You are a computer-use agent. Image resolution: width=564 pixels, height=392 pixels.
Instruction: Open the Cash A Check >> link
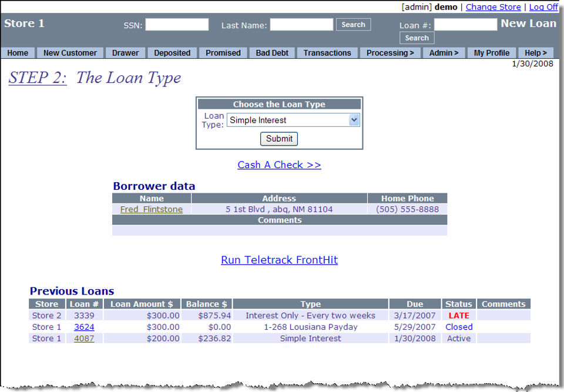coord(279,165)
